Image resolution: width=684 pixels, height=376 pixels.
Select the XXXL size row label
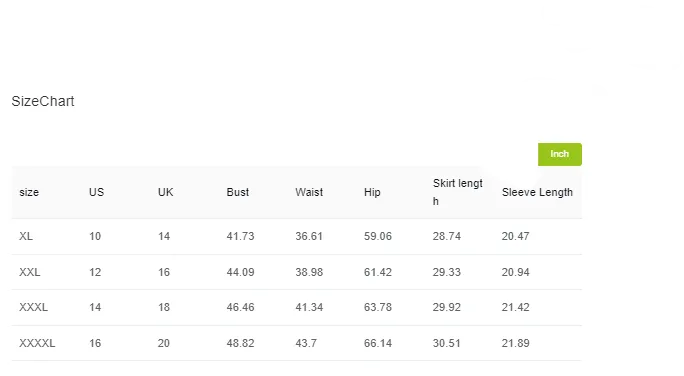pos(34,307)
